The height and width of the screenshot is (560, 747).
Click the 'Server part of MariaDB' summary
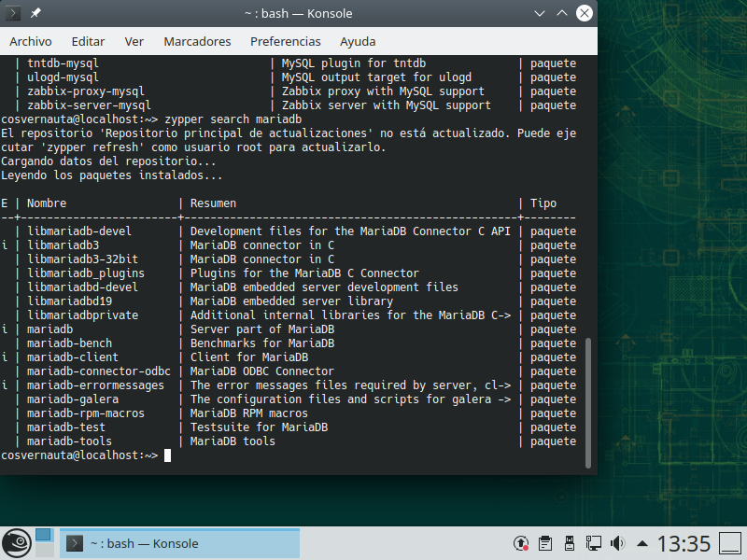click(262, 329)
